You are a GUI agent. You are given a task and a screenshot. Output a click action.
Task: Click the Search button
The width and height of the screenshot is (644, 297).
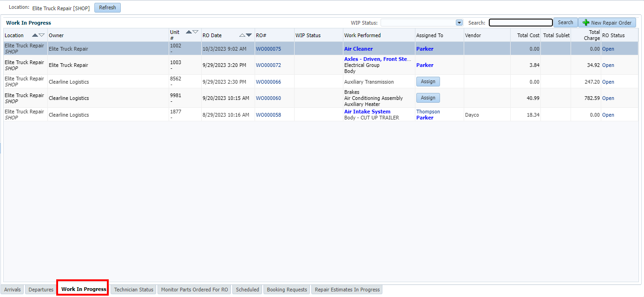pyautogui.click(x=565, y=22)
